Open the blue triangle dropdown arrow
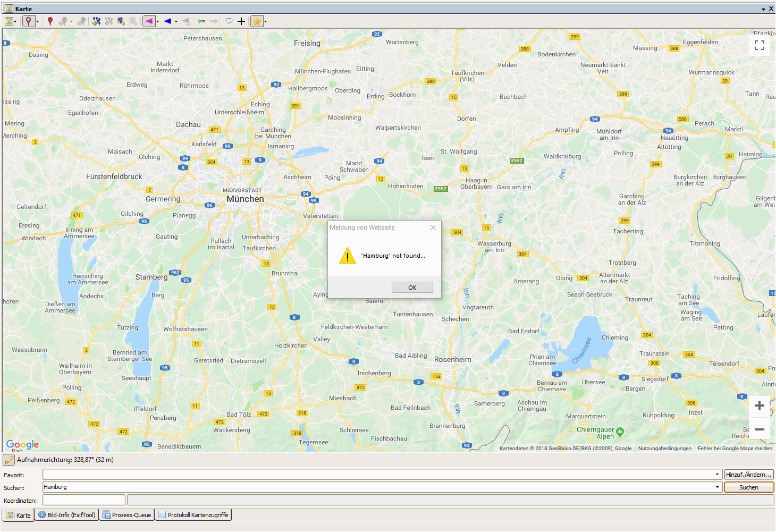776x532 pixels. (x=176, y=22)
